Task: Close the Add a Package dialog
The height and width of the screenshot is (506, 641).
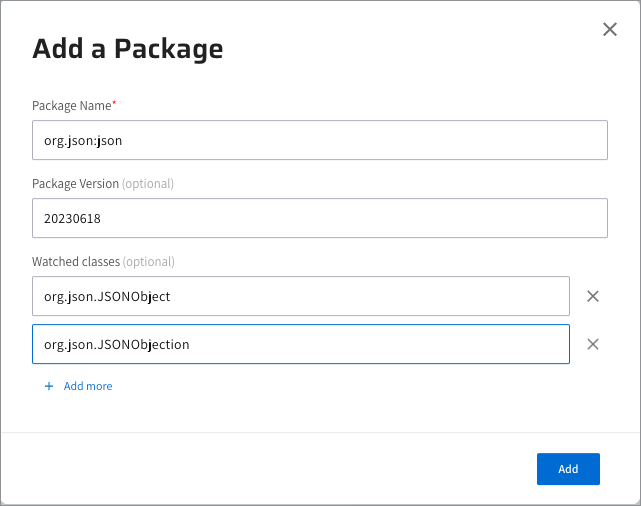Action: click(610, 30)
